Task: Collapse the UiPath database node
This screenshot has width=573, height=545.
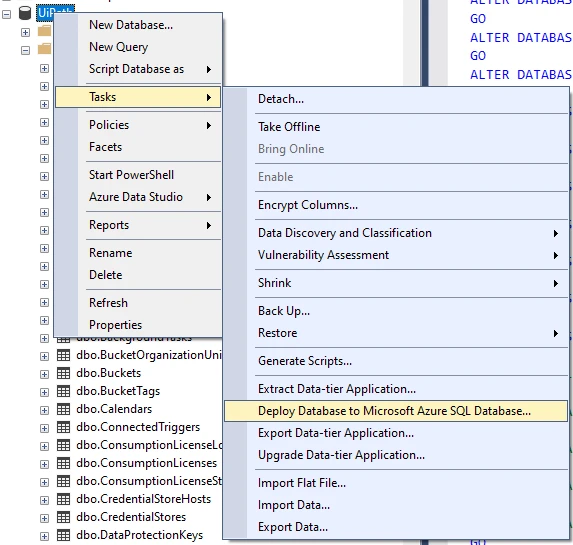Action: tap(7, 14)
